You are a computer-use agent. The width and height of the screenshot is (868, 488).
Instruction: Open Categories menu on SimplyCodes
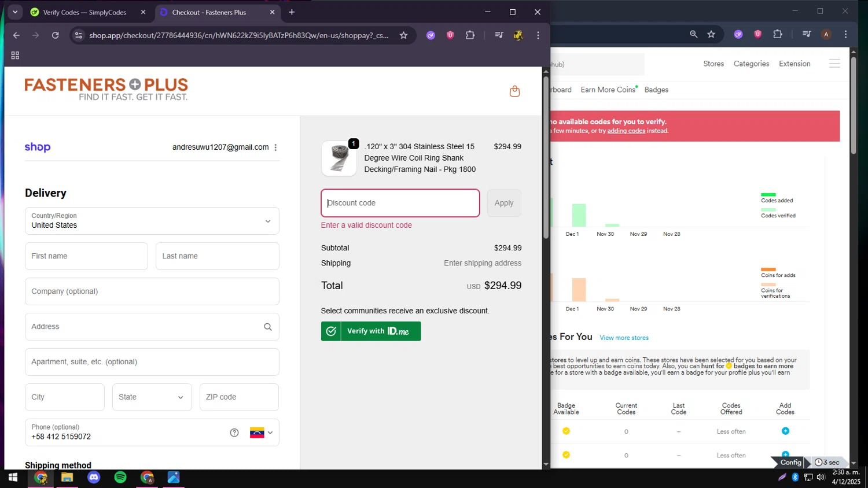point(751,64)
